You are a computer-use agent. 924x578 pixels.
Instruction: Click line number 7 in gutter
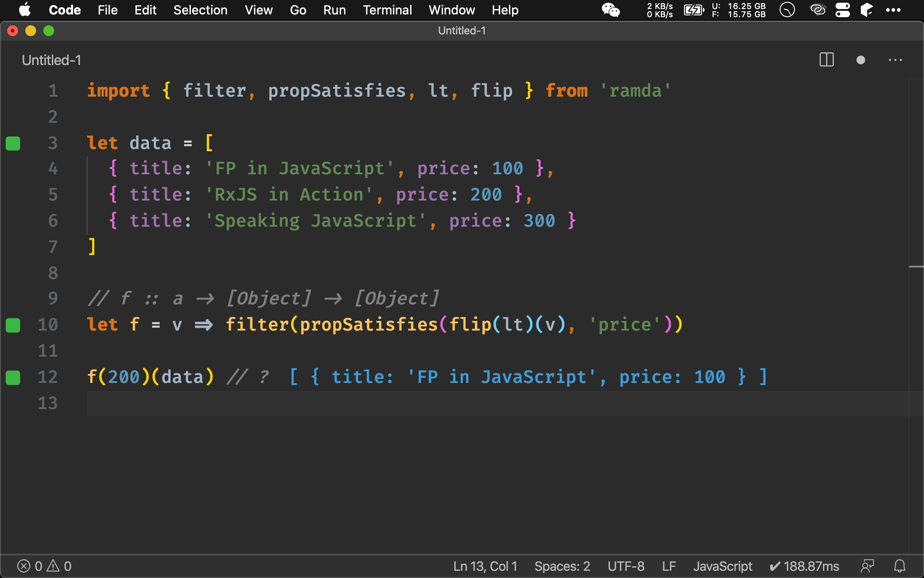click(x=53, y=247)
